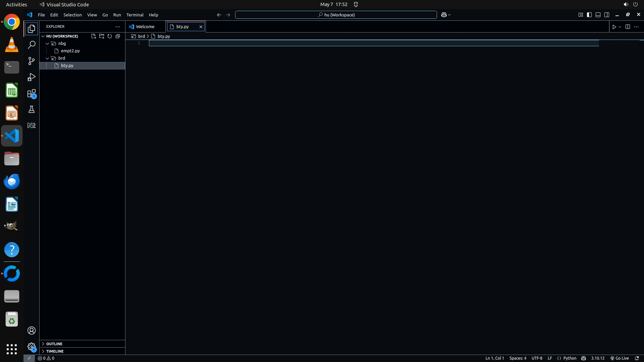Switch to the Welcome tab
Screen dimensions: 644x362
click(x=145, y=26)
